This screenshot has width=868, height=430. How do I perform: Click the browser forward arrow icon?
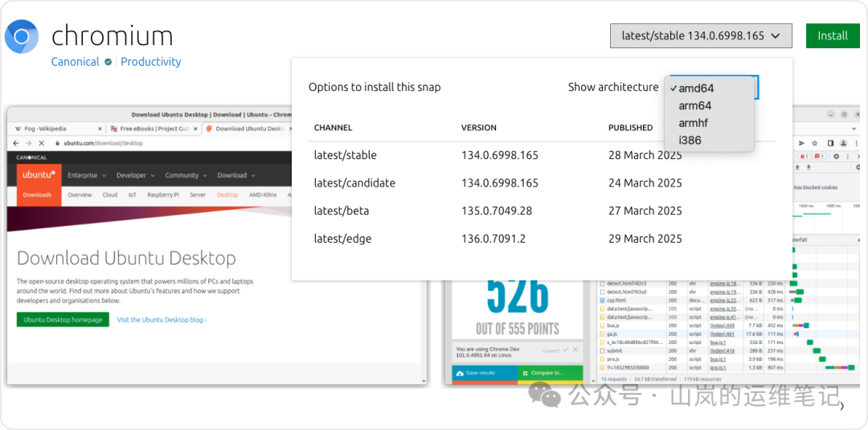point(28,143)
